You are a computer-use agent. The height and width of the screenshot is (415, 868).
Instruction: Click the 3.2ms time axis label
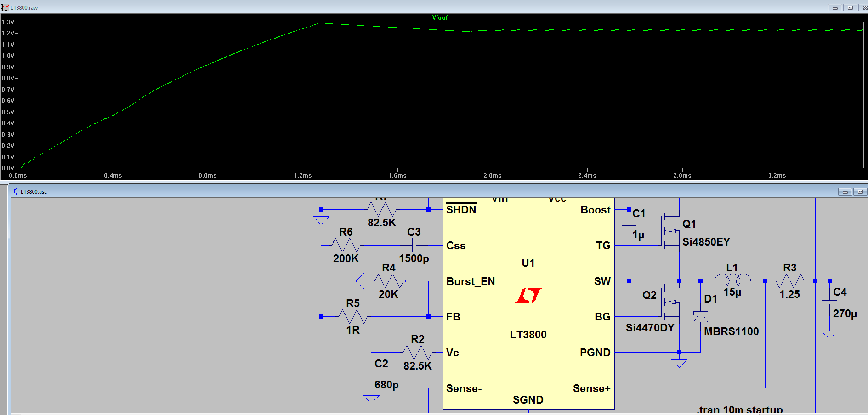click(x=777, y=175)
